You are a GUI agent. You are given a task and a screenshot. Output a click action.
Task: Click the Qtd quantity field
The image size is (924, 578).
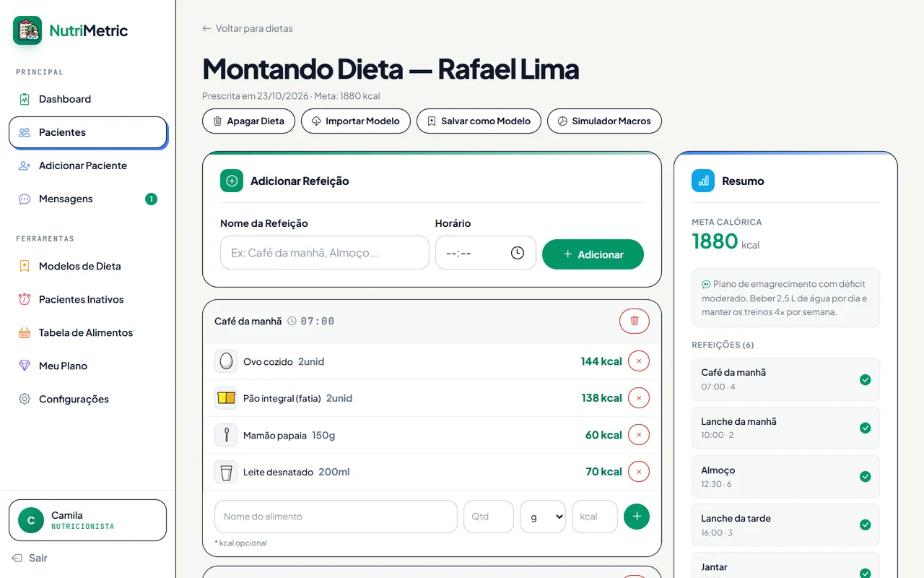[489, 517]
